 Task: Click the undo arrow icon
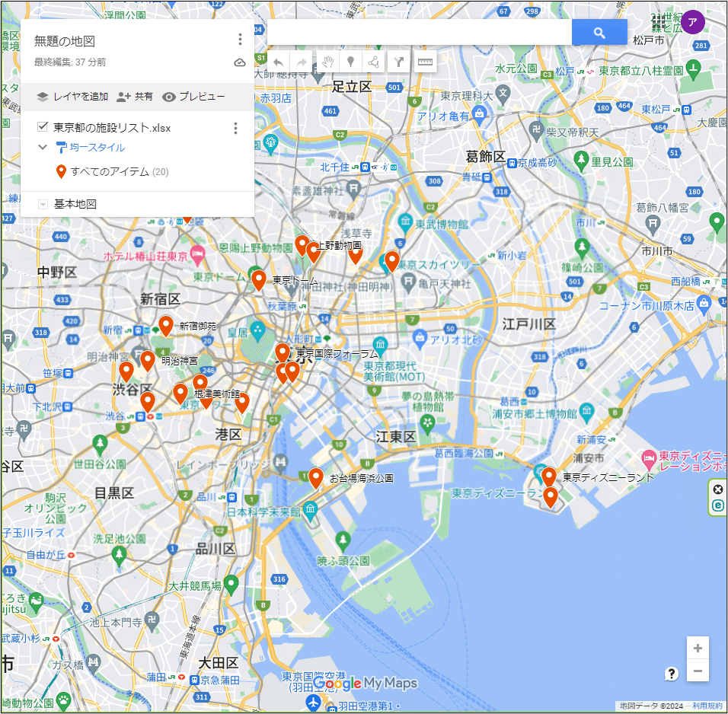[x=278, y=62]
